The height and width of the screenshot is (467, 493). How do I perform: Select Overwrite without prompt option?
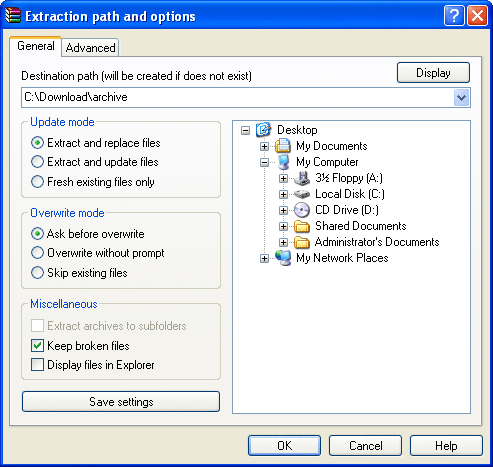click(37, 253)
